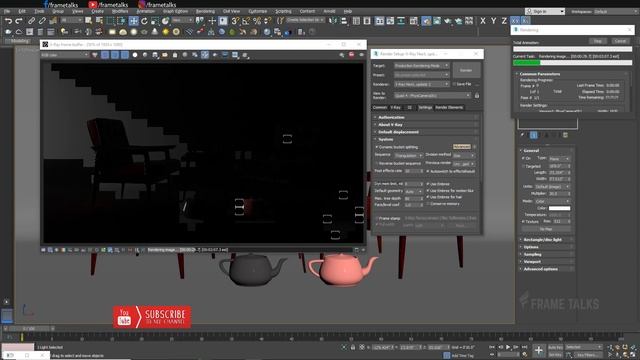640x360 pixels.
Task: Toggle the Save File checkbox
Action: (454, 84)
